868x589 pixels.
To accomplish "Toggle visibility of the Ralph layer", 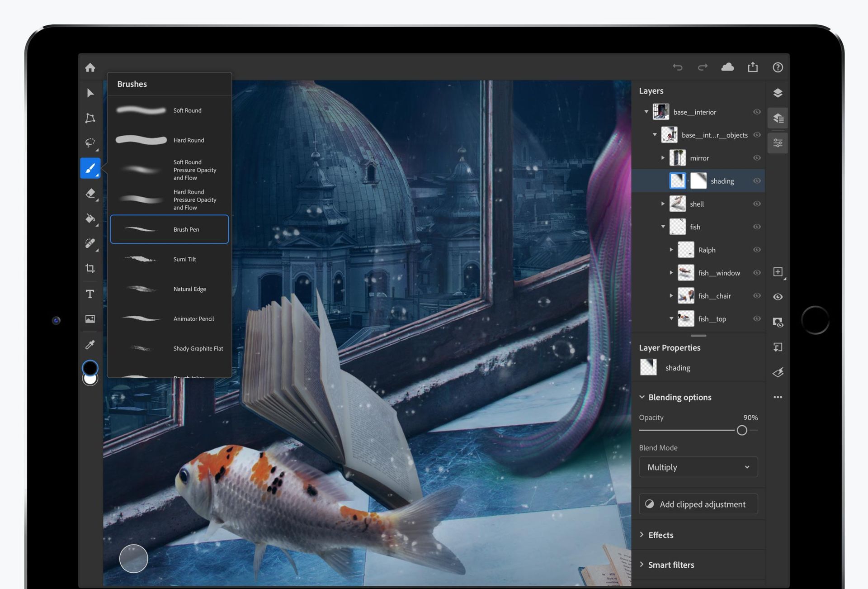I will click(x=757, y=250).
